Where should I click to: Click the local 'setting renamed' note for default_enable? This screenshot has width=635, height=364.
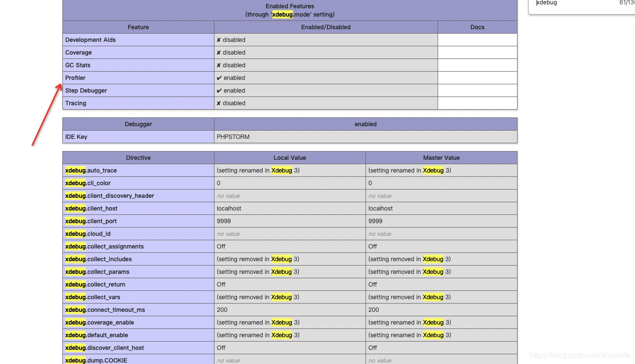point(258,335)
